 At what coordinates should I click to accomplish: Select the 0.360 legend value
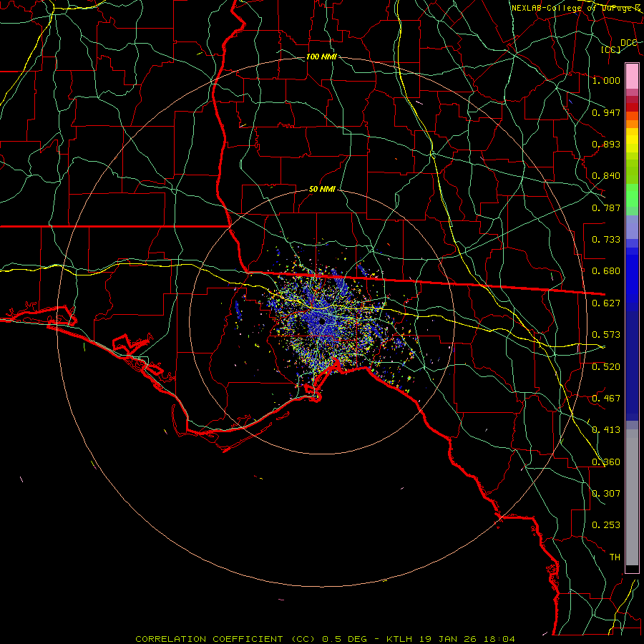pyautogui.click(x=606, y=462)
